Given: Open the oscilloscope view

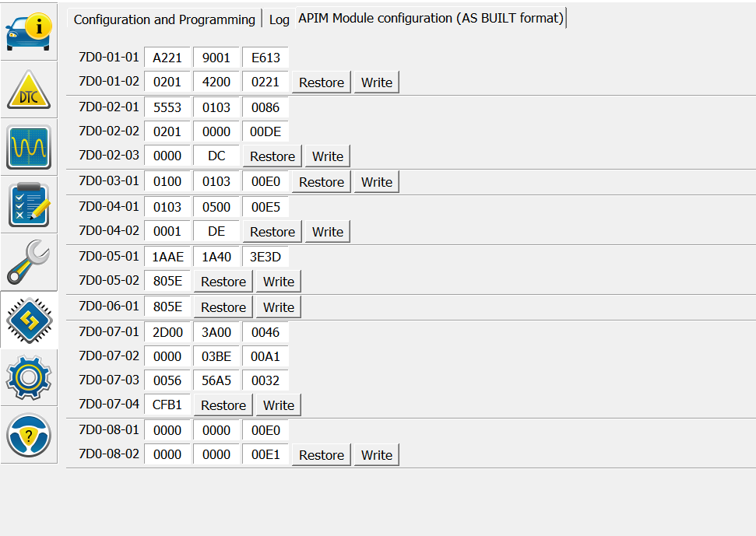Looking at the screenshot, I should [x=28, y=147].
